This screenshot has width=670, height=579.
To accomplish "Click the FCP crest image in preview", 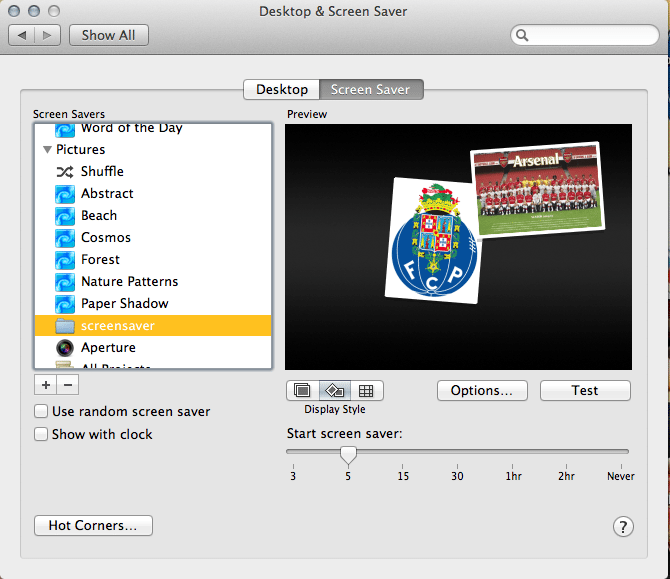I will pos(433,241).
